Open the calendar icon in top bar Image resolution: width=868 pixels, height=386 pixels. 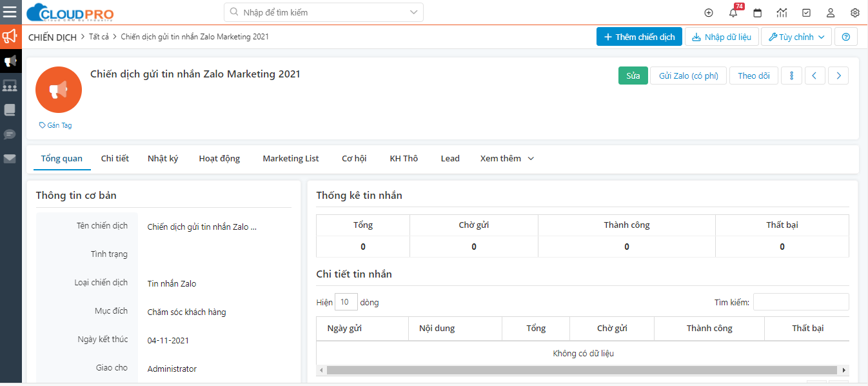pyautogui.click(x=758, y=12)
